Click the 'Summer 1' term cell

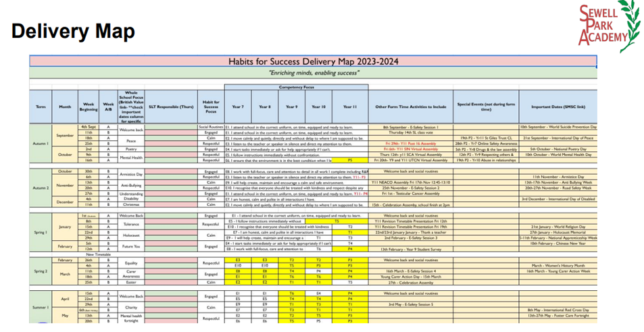41,308
